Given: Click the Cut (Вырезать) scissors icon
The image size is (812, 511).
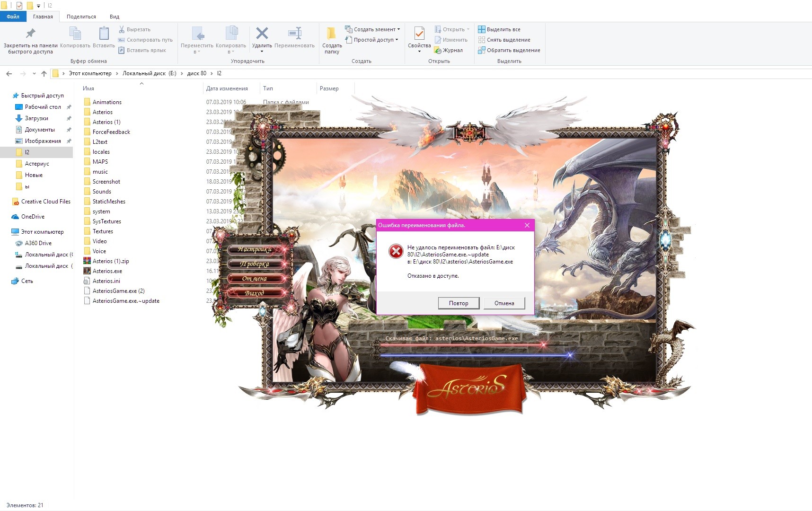Looking at the screenshot, I should coord(122,29).
